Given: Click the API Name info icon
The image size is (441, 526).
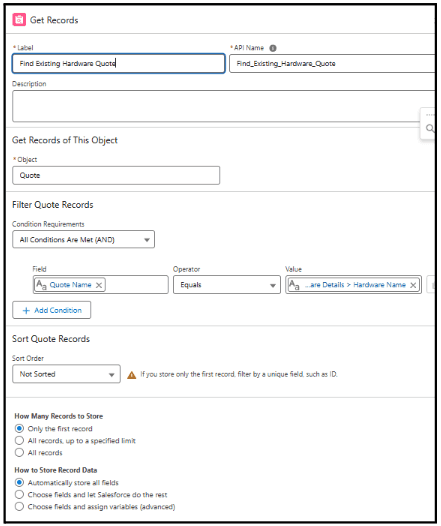Looking at the screenshot, I should [273, 48].
